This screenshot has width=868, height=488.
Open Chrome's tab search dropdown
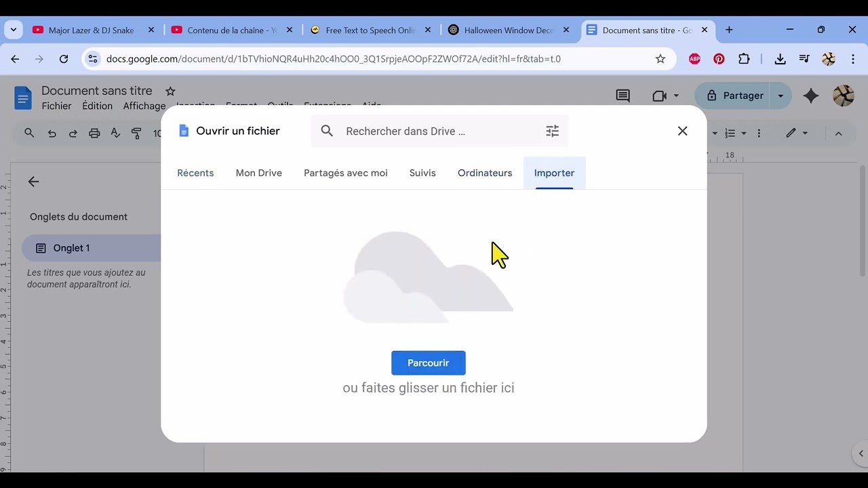[x=14, y=30]
